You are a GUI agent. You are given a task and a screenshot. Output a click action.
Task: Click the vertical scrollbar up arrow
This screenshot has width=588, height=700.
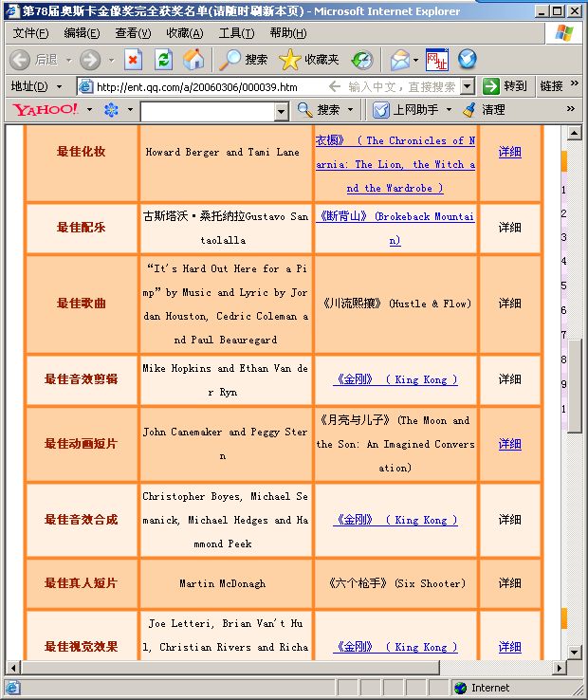point(574,133)
